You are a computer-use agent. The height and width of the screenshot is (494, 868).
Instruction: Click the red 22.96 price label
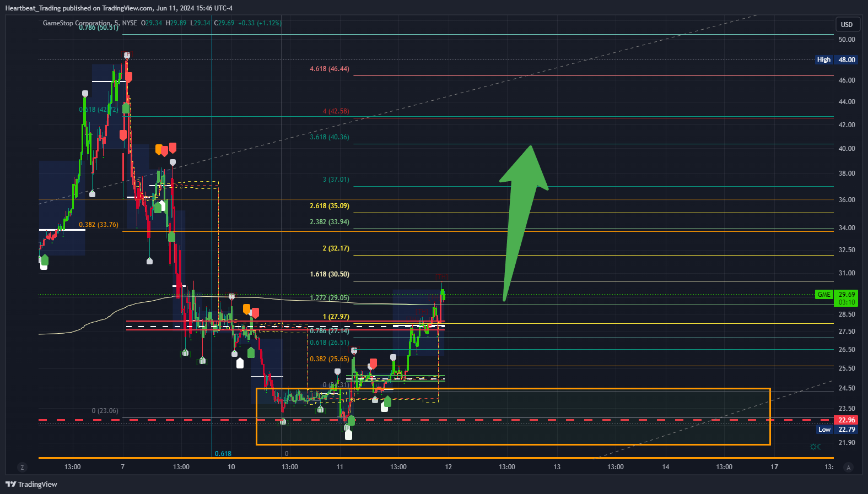pos(847,420)
